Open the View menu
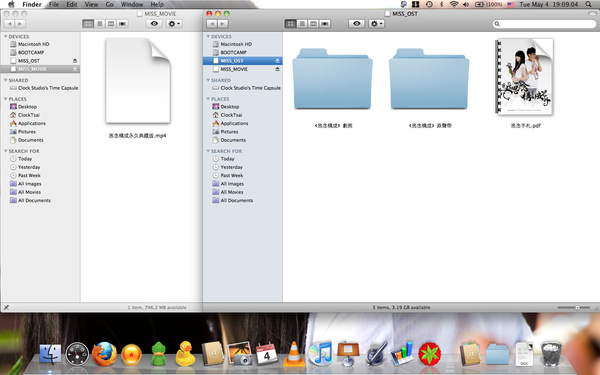The image size is (600, 375). tap(91, 5)
